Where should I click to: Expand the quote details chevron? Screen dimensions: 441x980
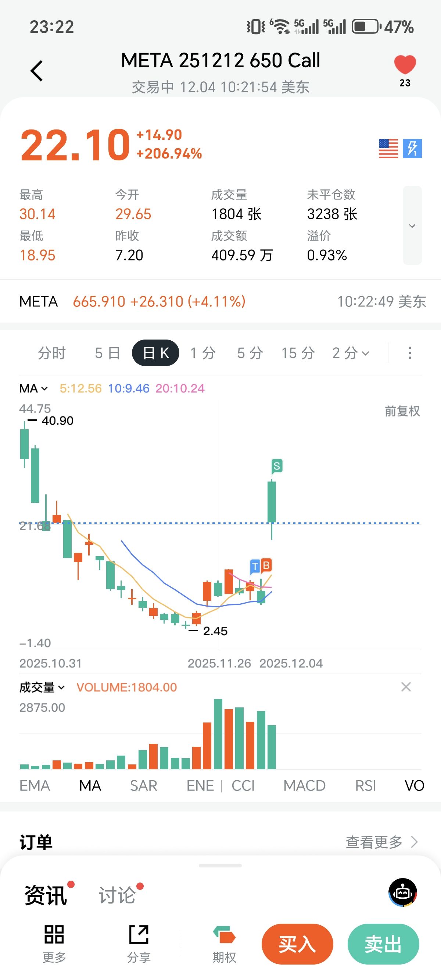412,226
